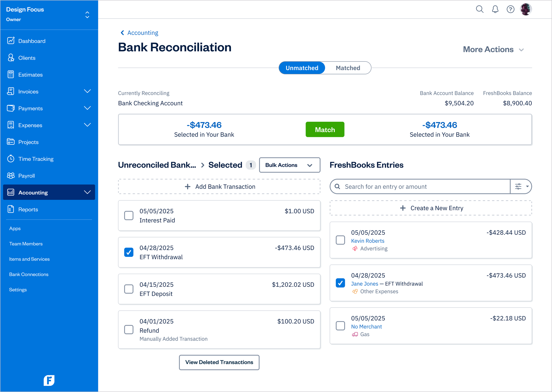This screenshot has width=552, height=392.
Task: Uncheck the EFT Withdrawal bank transaction
Action: click(129, 252)
